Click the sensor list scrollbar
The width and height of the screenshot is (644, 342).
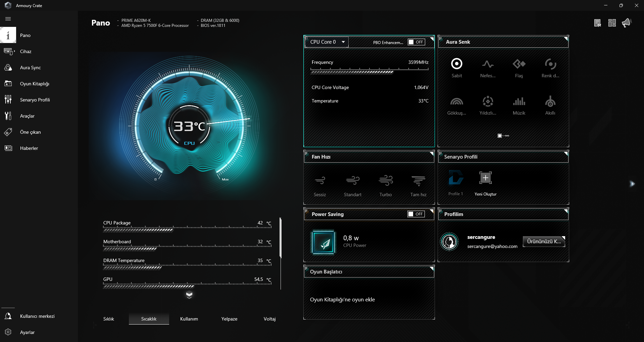(x=281, y=238)
